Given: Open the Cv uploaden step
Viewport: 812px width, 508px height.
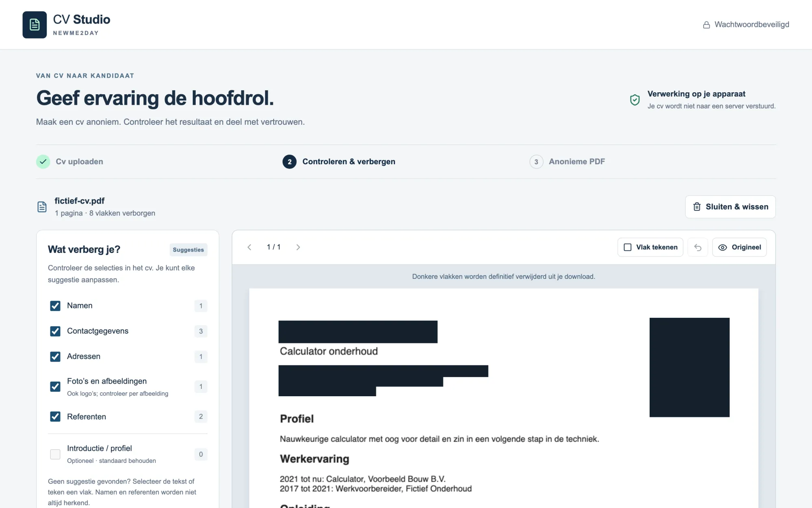Looking at the screenshot, I should (79, 161).
